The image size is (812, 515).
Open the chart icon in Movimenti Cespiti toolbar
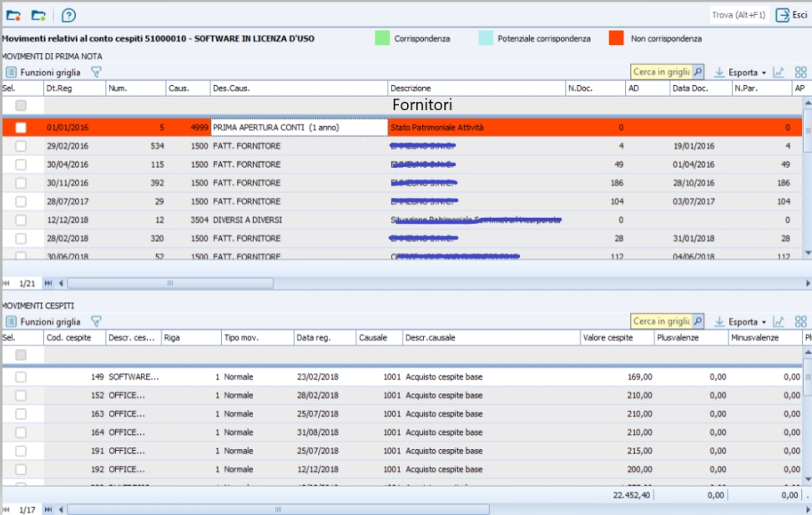(x=779, y=321)
